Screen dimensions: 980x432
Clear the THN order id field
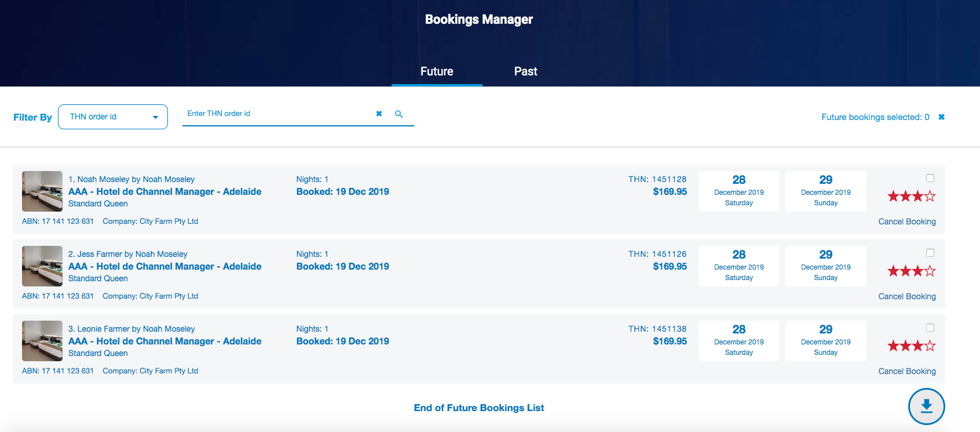[379, 114]
